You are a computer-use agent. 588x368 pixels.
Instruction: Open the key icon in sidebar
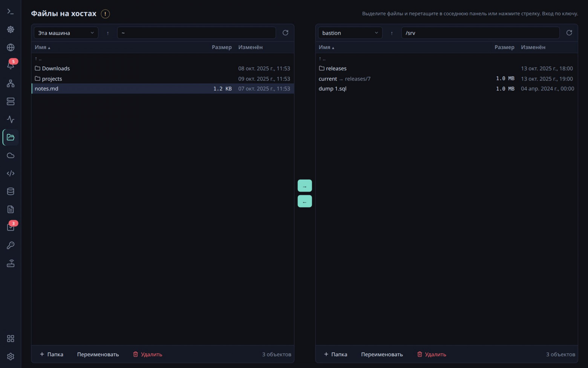[x=11, y=245]
